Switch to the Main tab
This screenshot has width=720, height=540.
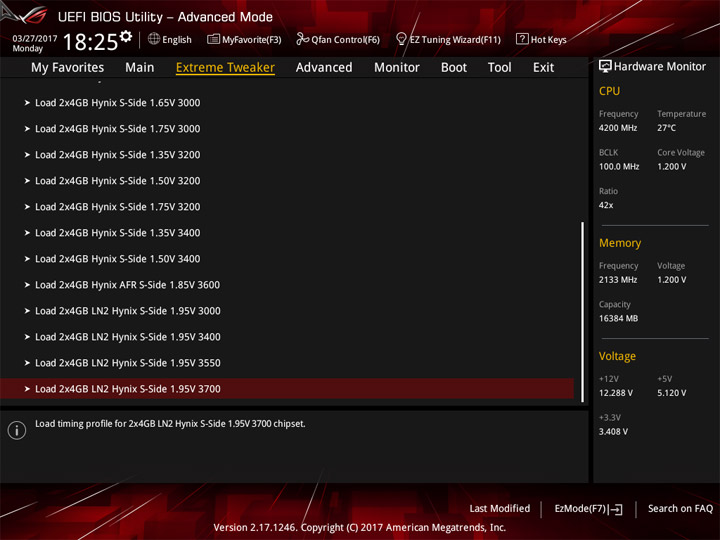140,68
